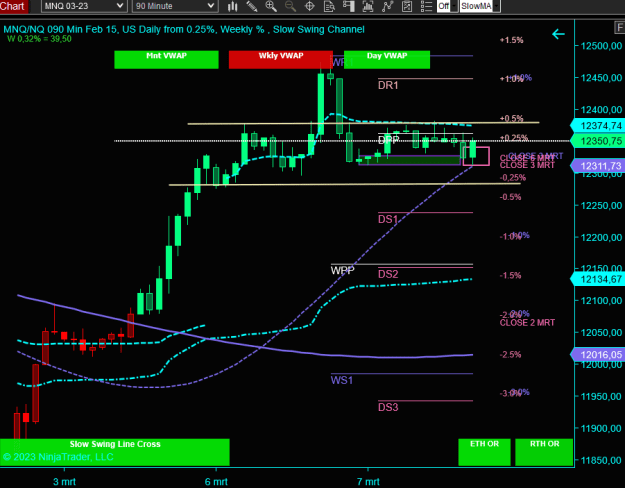Select the 12311,73 purple price marker
The height and width of the screenshot is (488, 625).
[x=598, y=166]
